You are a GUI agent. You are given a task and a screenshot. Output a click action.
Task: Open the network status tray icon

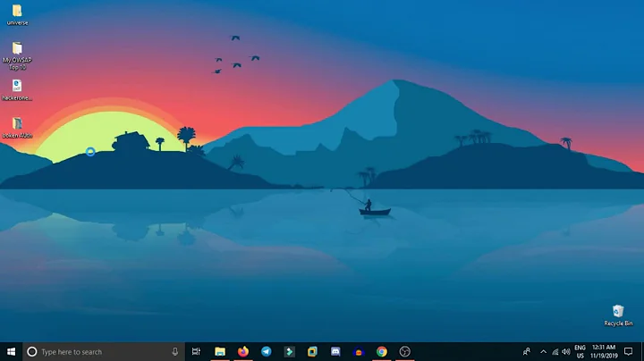[x=555, y=351]
